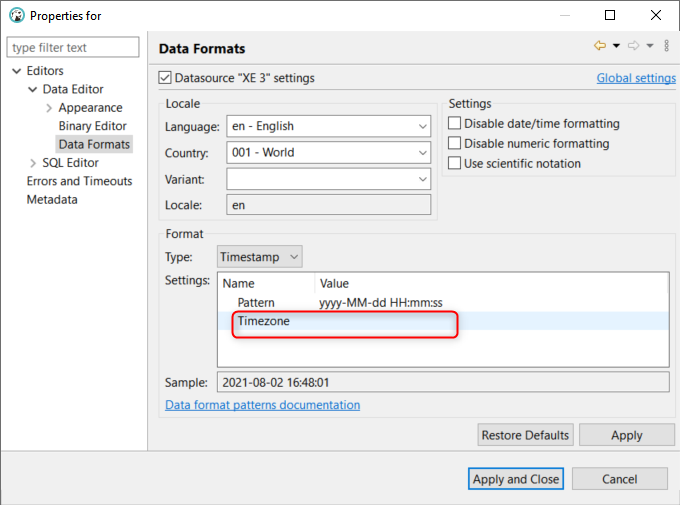680x505 pixels.
Task: Collapse the Editors tree node
Action: [16, 71]
